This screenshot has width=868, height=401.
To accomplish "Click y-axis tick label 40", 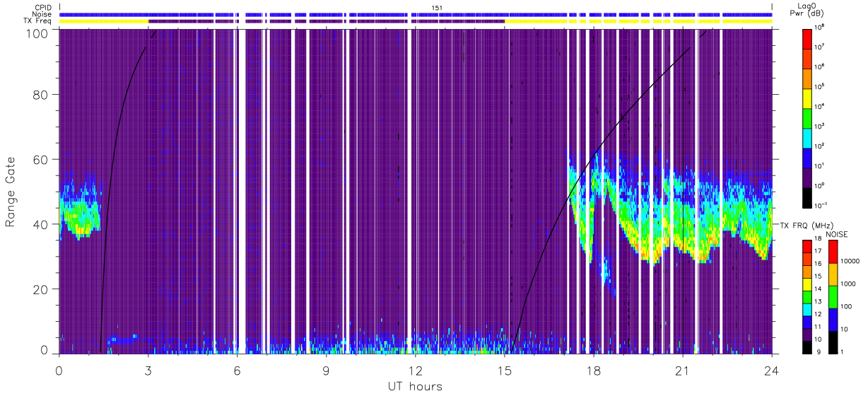I will (x=40, y=224).
